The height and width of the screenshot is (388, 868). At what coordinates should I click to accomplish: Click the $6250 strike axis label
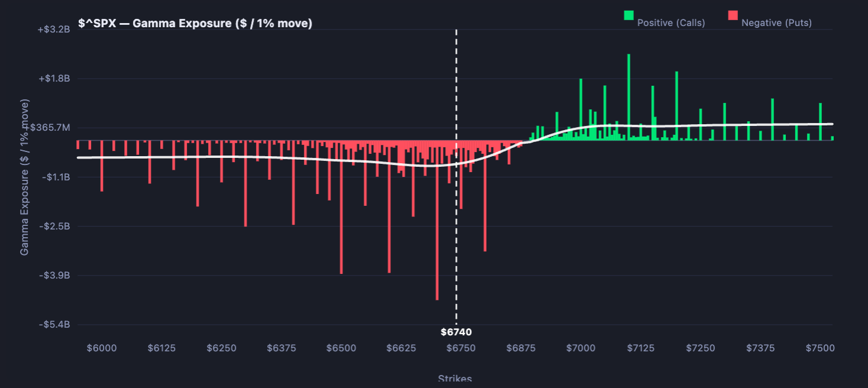[x=221, y=348]
